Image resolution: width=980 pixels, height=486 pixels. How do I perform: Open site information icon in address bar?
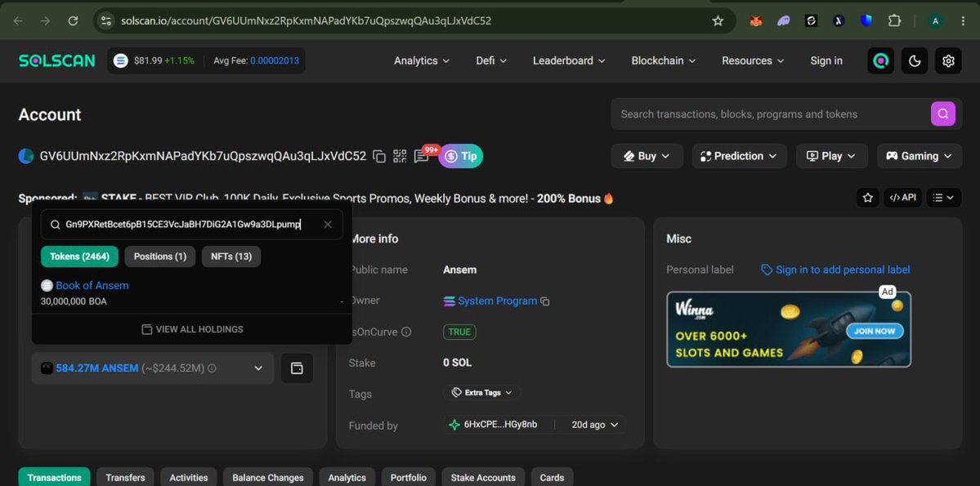pyautogui.click(x=106, y=20)
